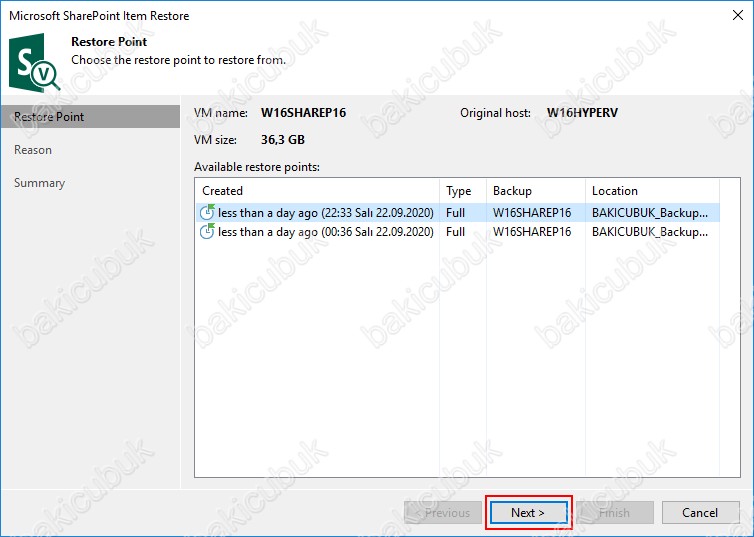The height and width of the screenshot is (537, 754).
Task: Go to the Reason wizard step
Action: (x=33, y=150)
